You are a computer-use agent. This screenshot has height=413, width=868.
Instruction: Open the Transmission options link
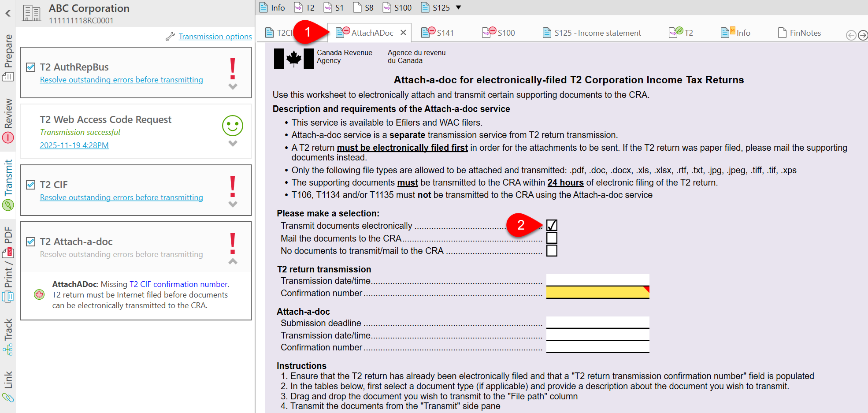point(215,36)
